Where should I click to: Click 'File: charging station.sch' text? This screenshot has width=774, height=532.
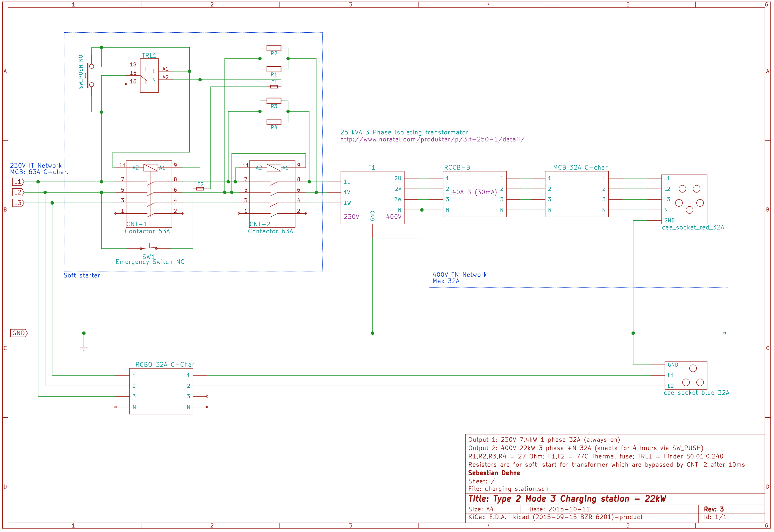[x=508, y=489]
